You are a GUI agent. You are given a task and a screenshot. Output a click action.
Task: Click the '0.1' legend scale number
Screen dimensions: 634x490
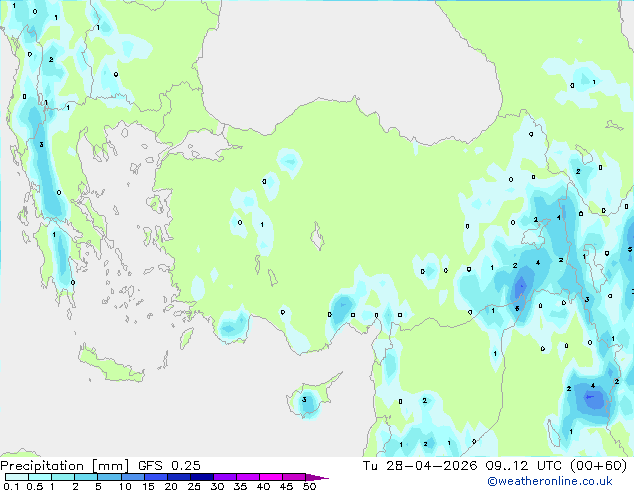(x=11, y=486)
